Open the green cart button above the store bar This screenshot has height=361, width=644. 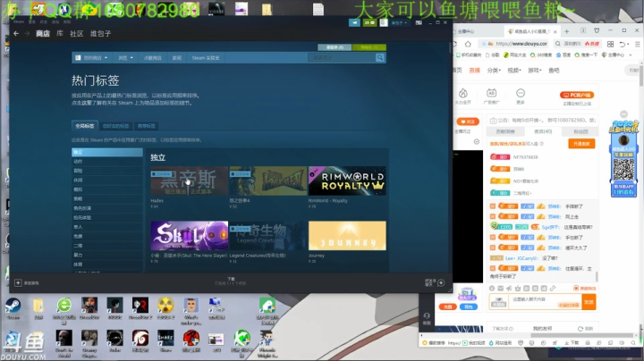tap(369, 47)
